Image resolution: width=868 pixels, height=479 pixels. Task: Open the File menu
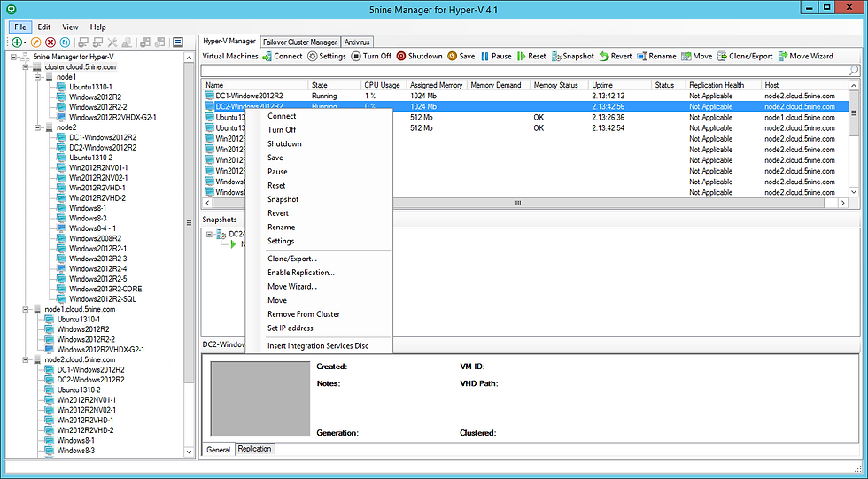19,27
